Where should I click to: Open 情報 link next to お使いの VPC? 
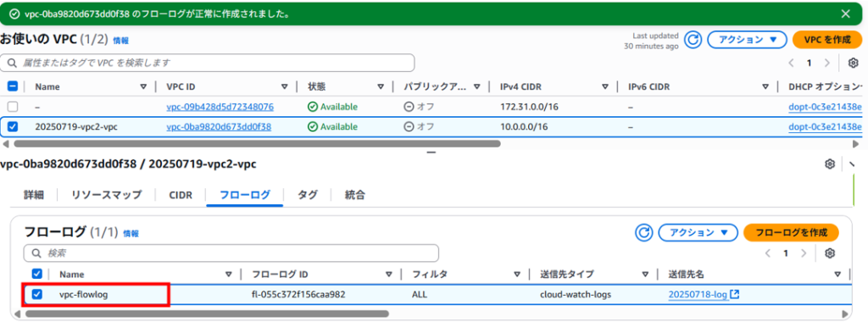point(120,41)
